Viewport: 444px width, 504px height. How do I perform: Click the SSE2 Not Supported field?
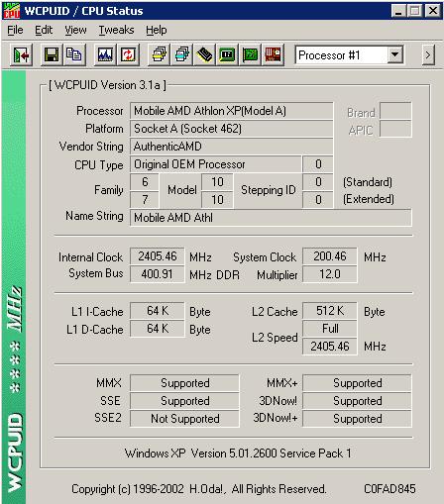click(184, 419)
